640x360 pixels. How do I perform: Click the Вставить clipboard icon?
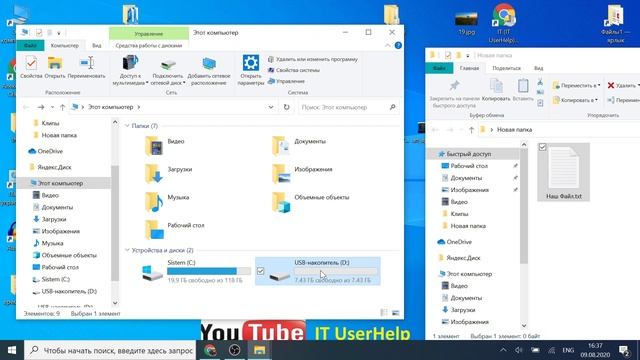pyautogui.click(x=523, y=86)
